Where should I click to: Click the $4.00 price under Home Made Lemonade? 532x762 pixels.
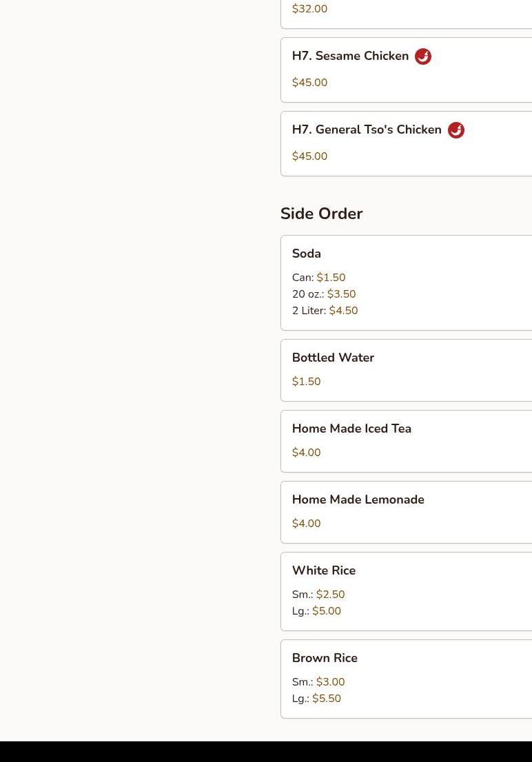(x=306, y=524)
